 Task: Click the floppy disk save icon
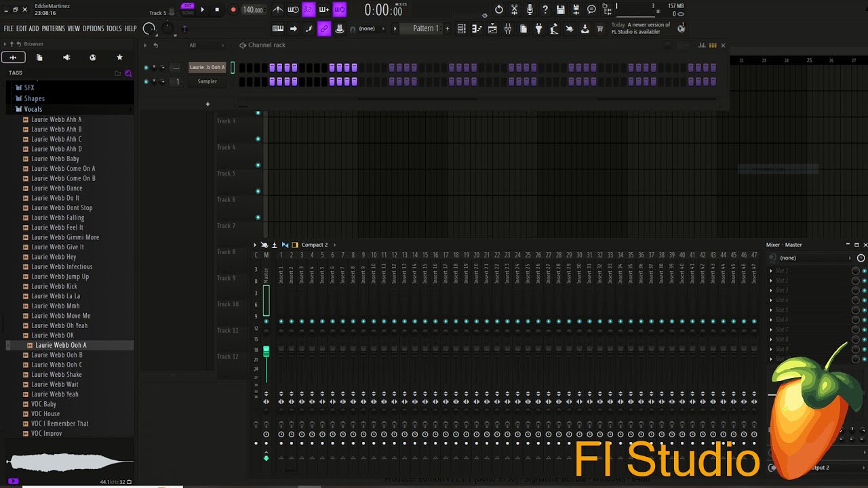click(561, 9)
